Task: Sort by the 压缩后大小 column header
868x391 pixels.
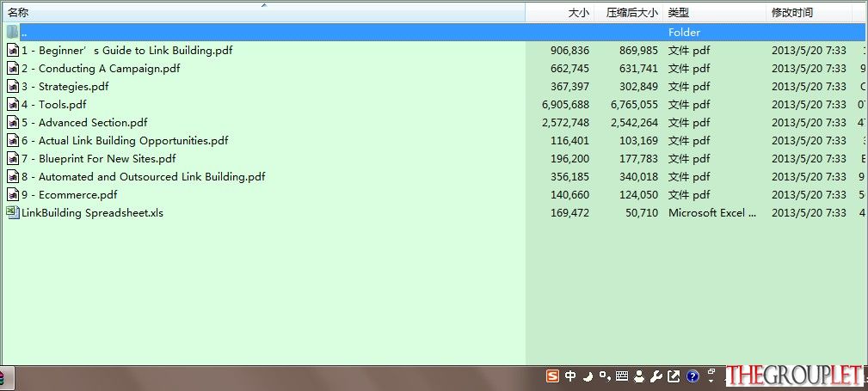Action: point(628,13)
